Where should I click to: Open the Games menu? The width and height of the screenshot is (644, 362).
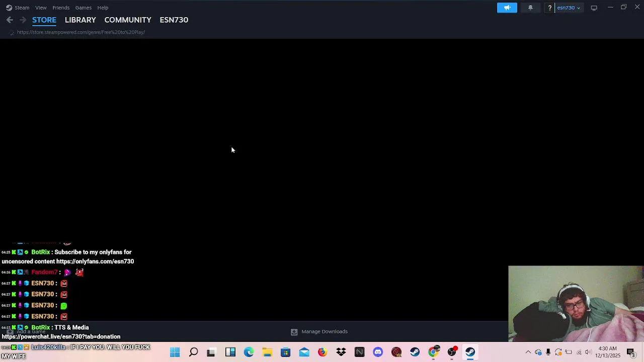pos(83,8)
